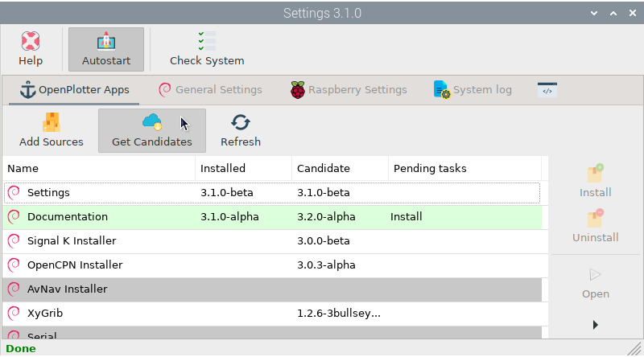Click the window resize grip corner

pos(635,349)
